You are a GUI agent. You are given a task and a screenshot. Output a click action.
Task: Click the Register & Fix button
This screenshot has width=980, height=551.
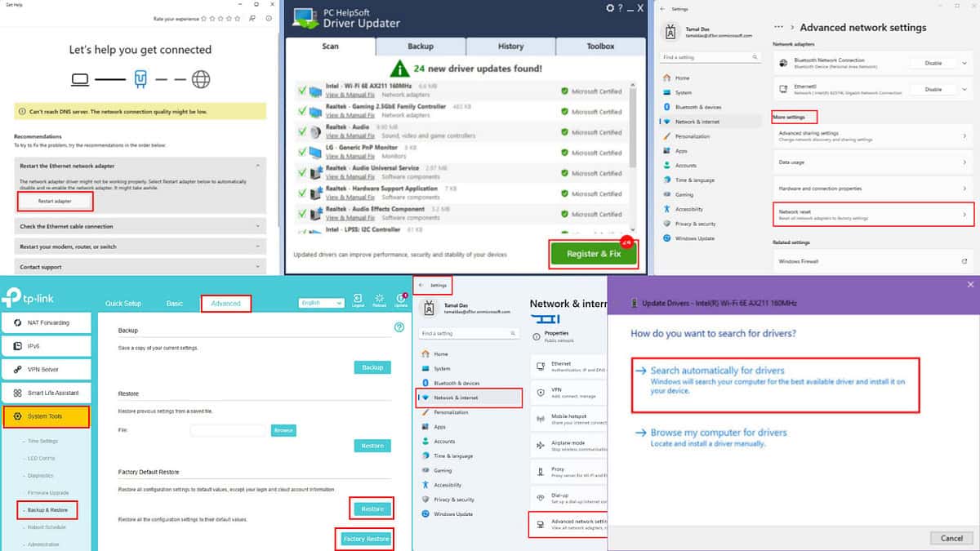pyautogui.click(x=594, y=254)
